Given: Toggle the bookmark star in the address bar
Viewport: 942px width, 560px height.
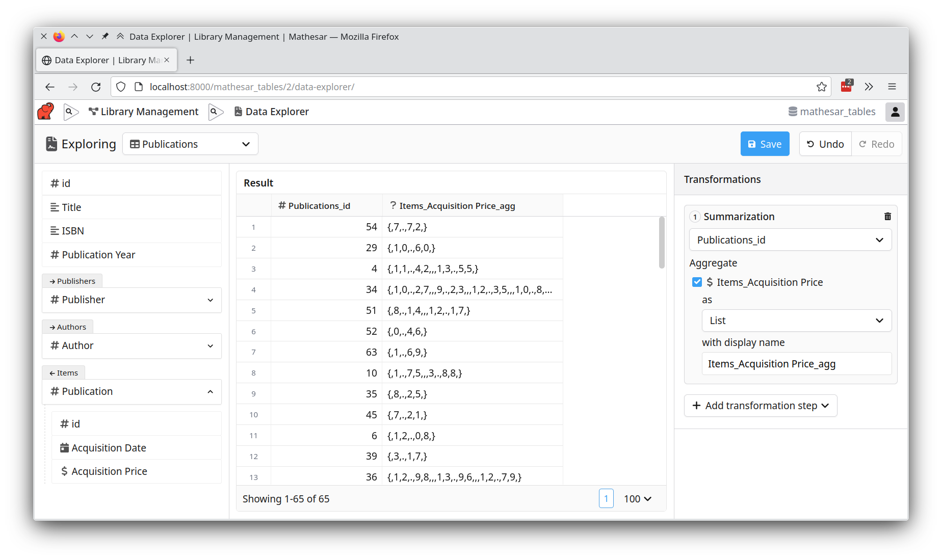Looking at the screenshot, I should [821, 87].
